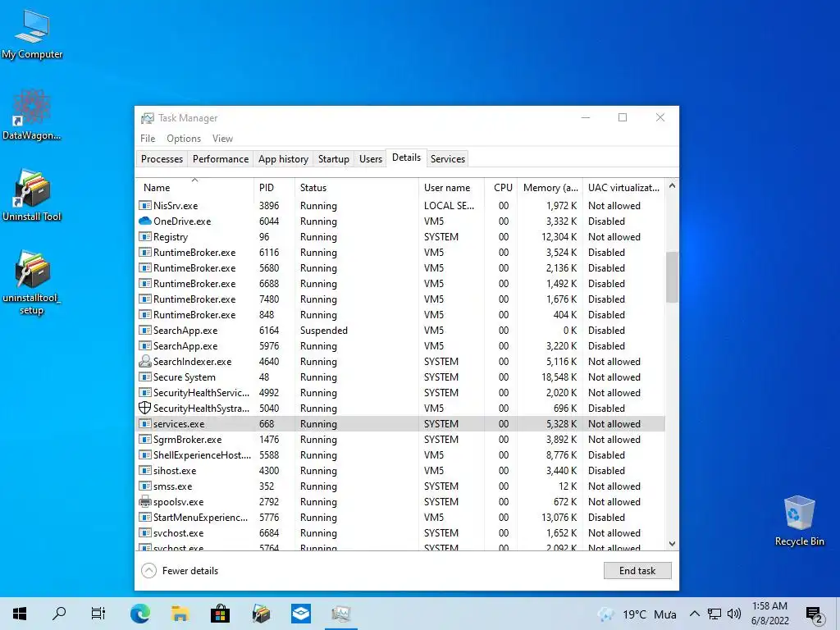Click the End task button

pyautogui.click(x=637, y=571)
